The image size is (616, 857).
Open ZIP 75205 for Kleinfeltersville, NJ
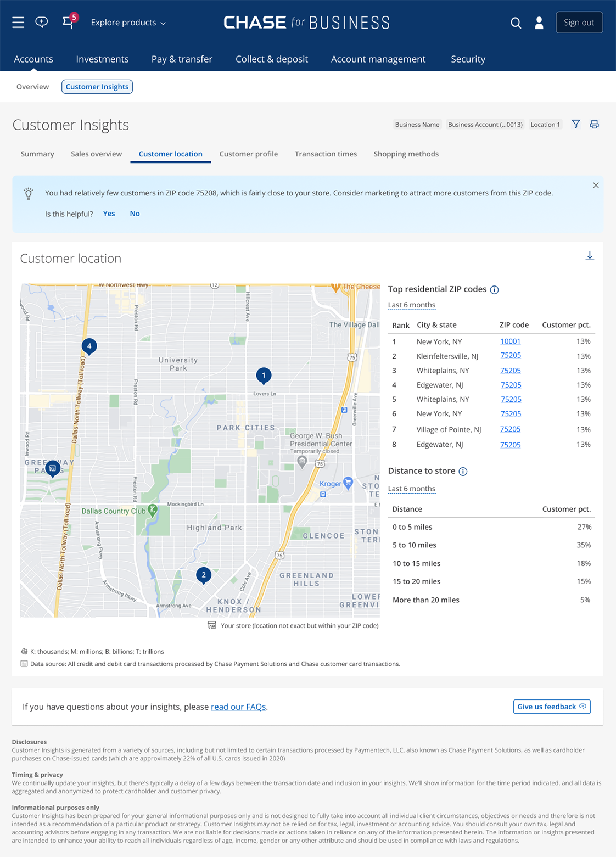pos(511,356)
